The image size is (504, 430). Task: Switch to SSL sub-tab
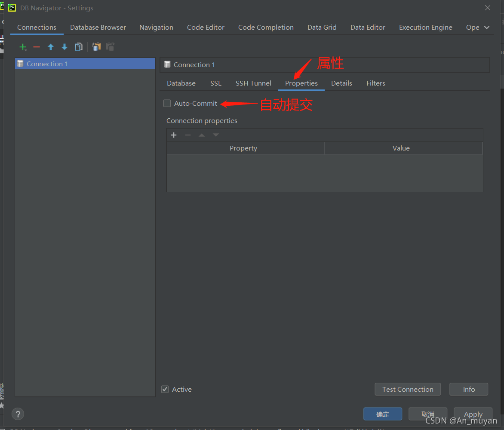[216, 83]
